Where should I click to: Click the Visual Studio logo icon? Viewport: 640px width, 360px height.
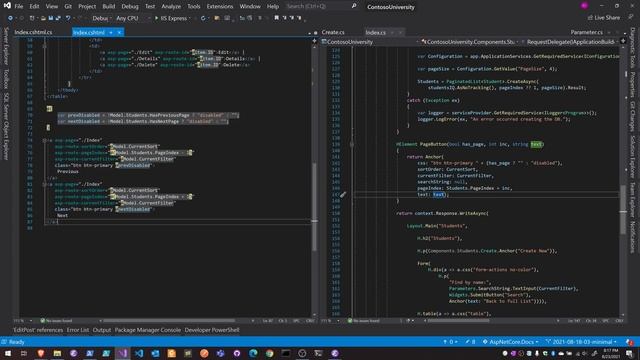tap(7, 6)
